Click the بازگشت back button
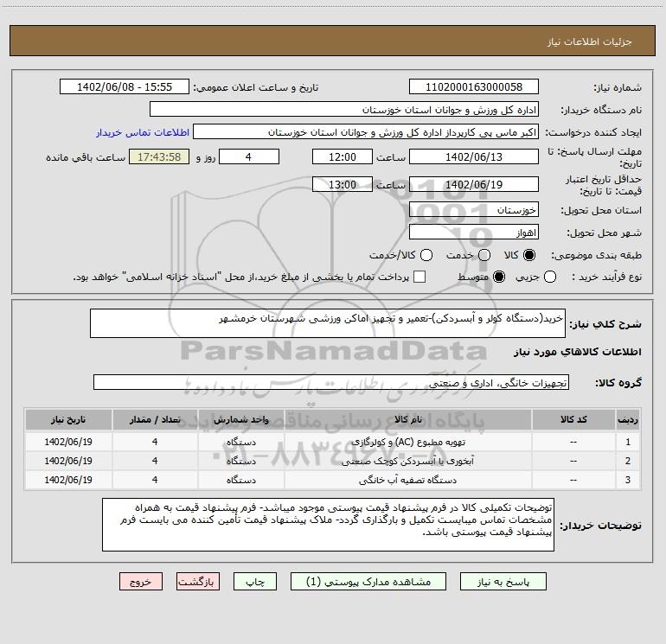Viewport: 666px width, 644px height. click(x=198, y=582)
